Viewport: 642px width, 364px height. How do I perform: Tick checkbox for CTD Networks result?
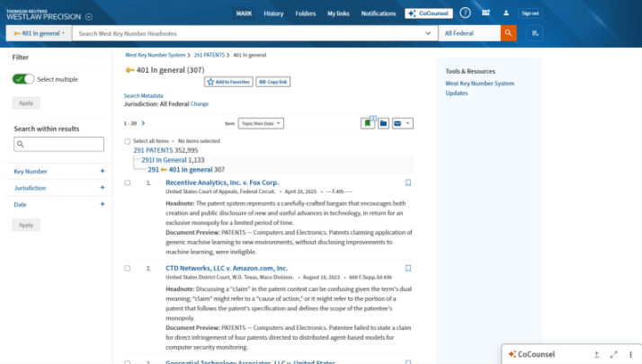tap(128, 268)
